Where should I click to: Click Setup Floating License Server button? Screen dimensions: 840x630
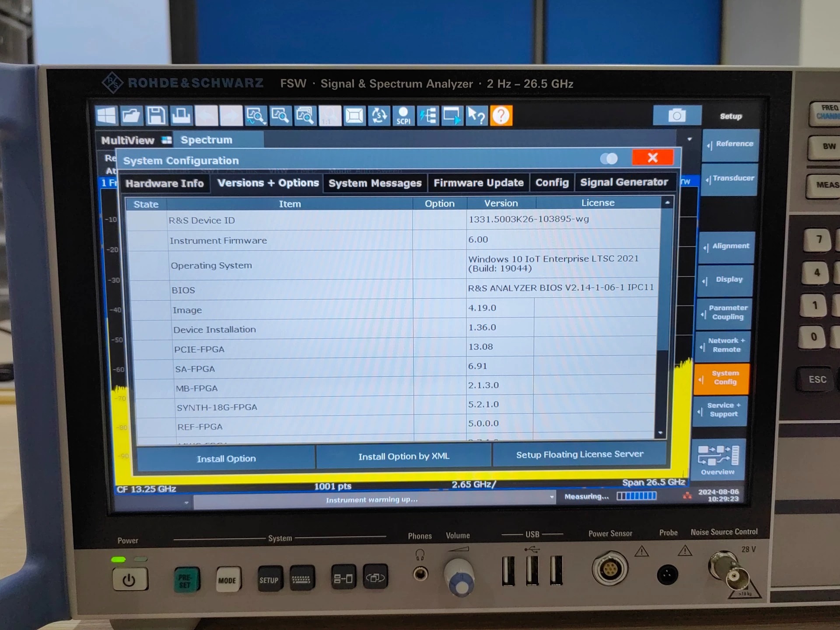tap(579, 455)
